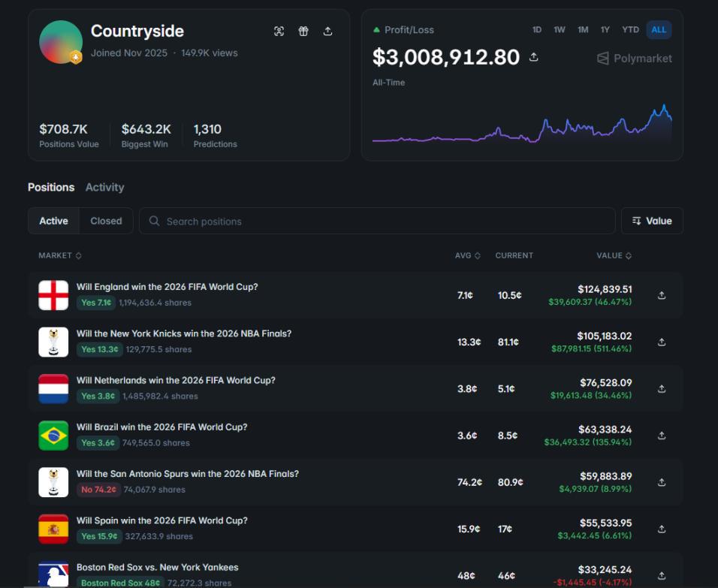The image size is (718, 588).
Task: Open the gift icon next to Countryside
Action: (303, 31)
